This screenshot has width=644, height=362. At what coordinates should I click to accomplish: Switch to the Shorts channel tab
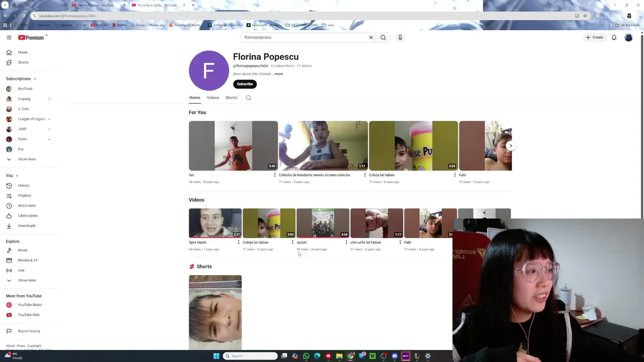tap(231, 98)
